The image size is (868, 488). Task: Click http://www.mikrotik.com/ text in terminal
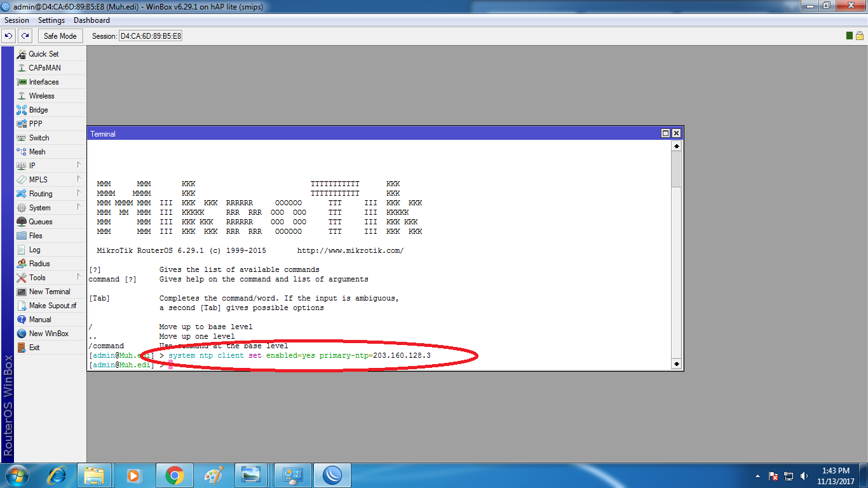350,251
